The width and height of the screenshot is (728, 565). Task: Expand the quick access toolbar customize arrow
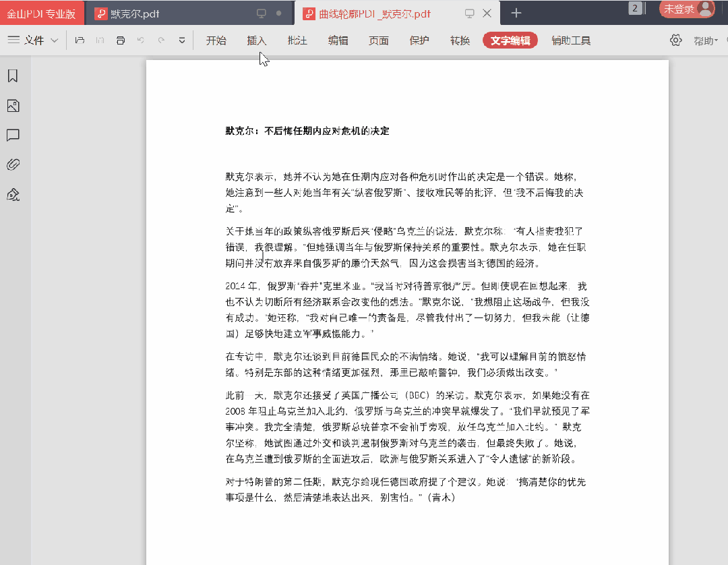tap(182, 40)
